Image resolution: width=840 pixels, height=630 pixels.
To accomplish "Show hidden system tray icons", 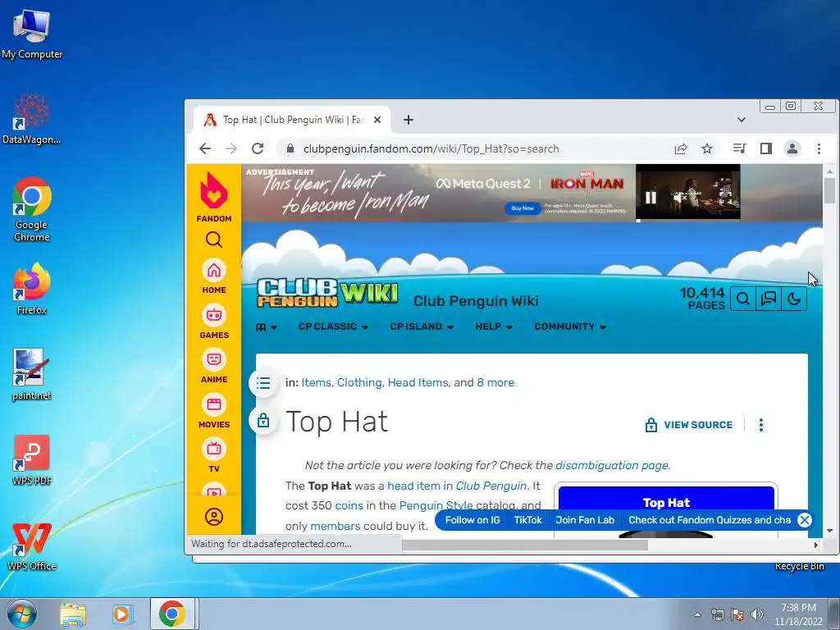I will (x=697, y=614).
